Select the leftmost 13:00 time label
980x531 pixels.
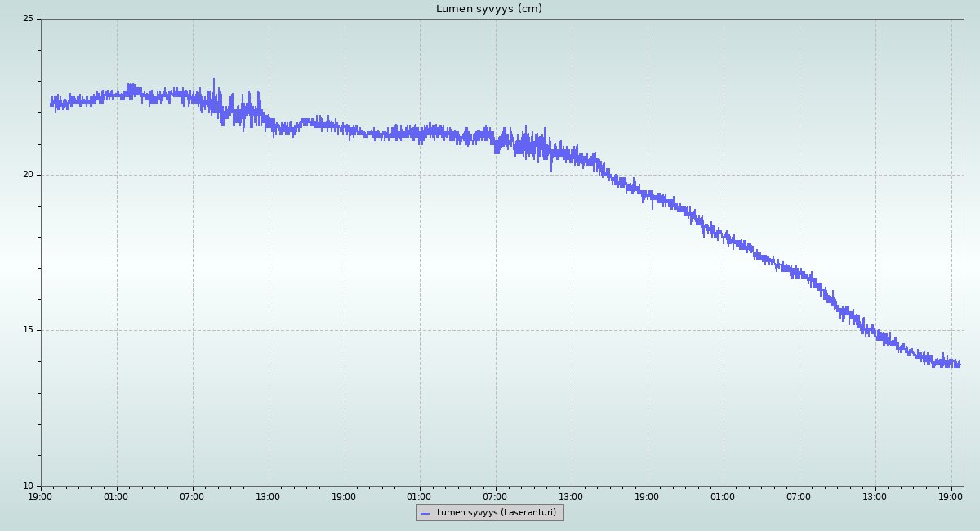pyautogui.click(x=268, y=497)
